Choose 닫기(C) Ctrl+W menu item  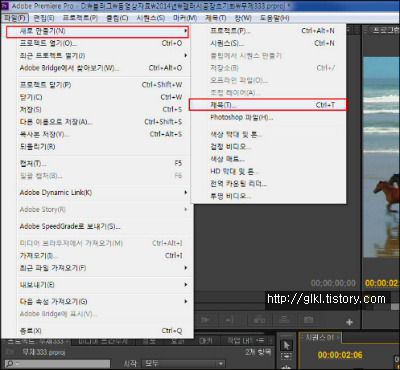click(x=103, y=97)
